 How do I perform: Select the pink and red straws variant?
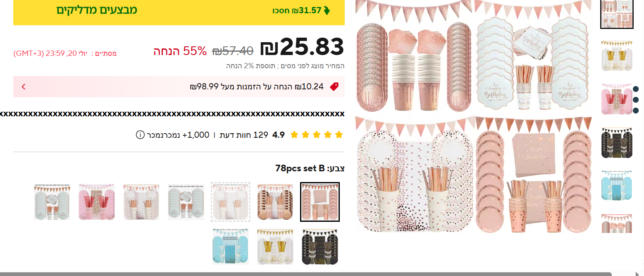pyautogui.click(x=97, y=202)
